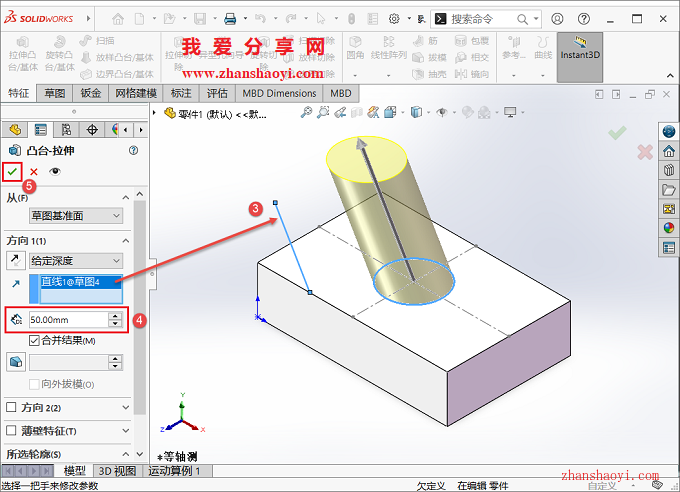Switch to the 草图 ribbon tab
This screenshot has height=492, width=680.
click(x=54, y=93)
